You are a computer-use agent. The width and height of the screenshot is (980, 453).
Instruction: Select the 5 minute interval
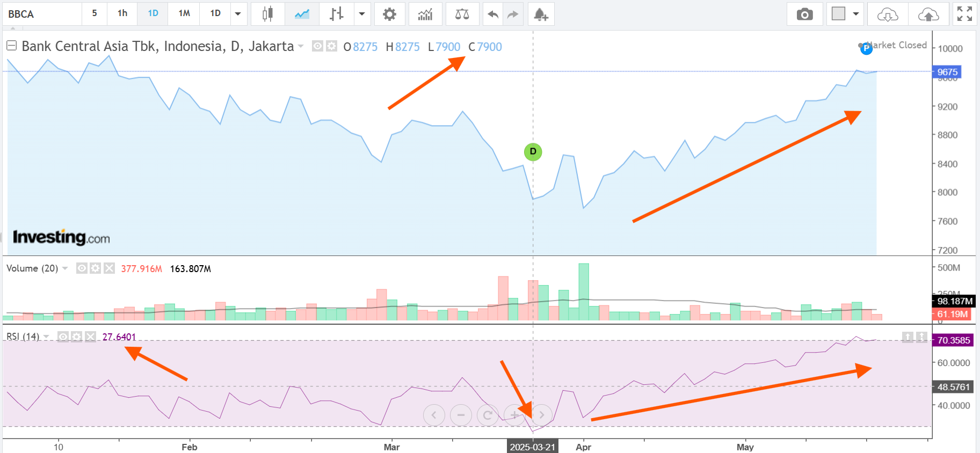pyautogui.click(x=95, y=13)
